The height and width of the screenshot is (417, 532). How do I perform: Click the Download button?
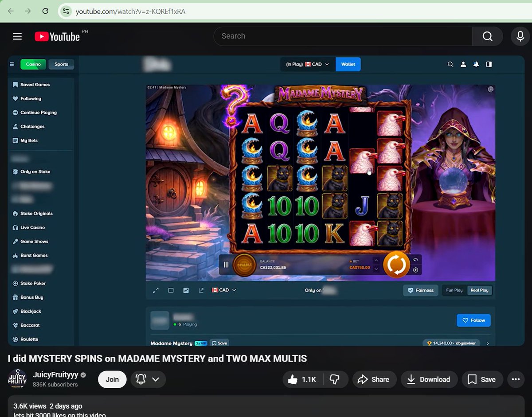pos(429,379)
